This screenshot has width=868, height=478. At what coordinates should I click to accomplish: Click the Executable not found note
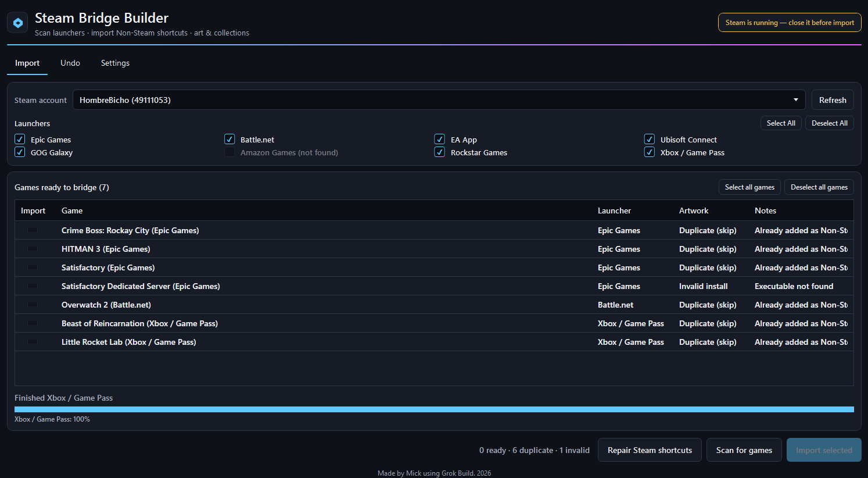pos(794,286)
